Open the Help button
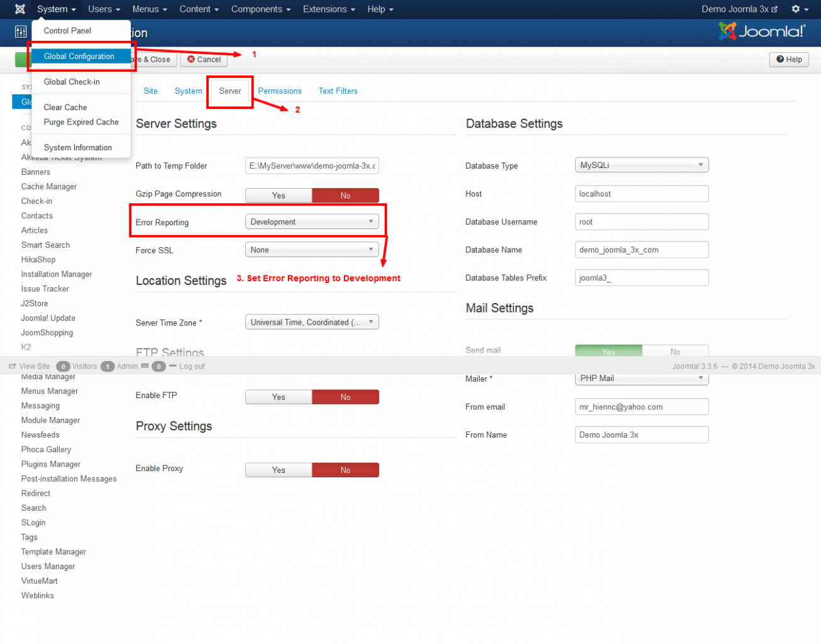Viewport: 821px width, 644px height. 789,60
